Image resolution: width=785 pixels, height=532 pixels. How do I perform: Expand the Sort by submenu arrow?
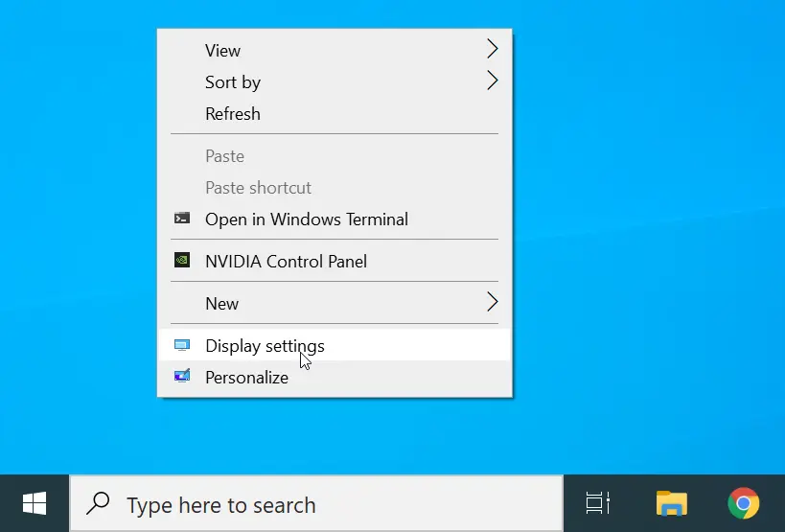pos(492,81)
